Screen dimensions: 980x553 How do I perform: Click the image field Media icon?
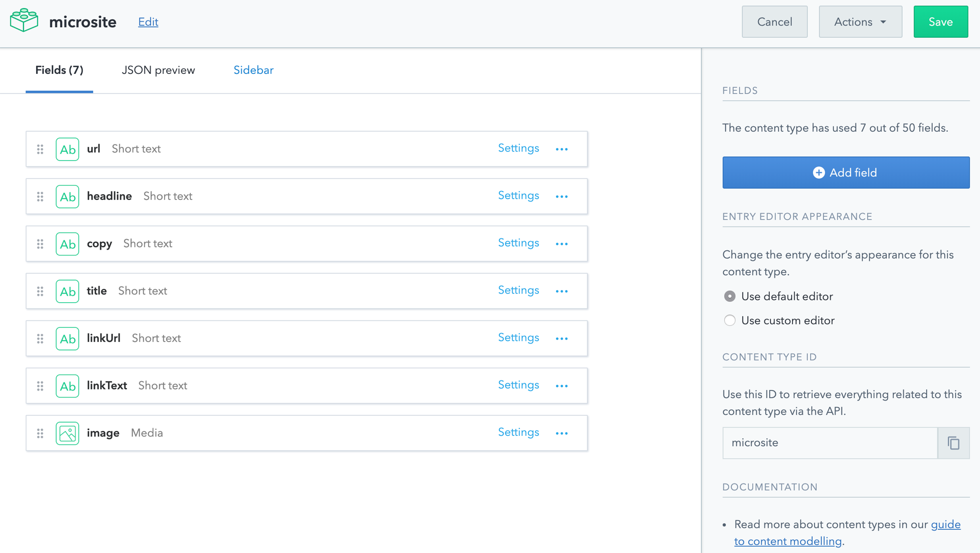point(67,433)
